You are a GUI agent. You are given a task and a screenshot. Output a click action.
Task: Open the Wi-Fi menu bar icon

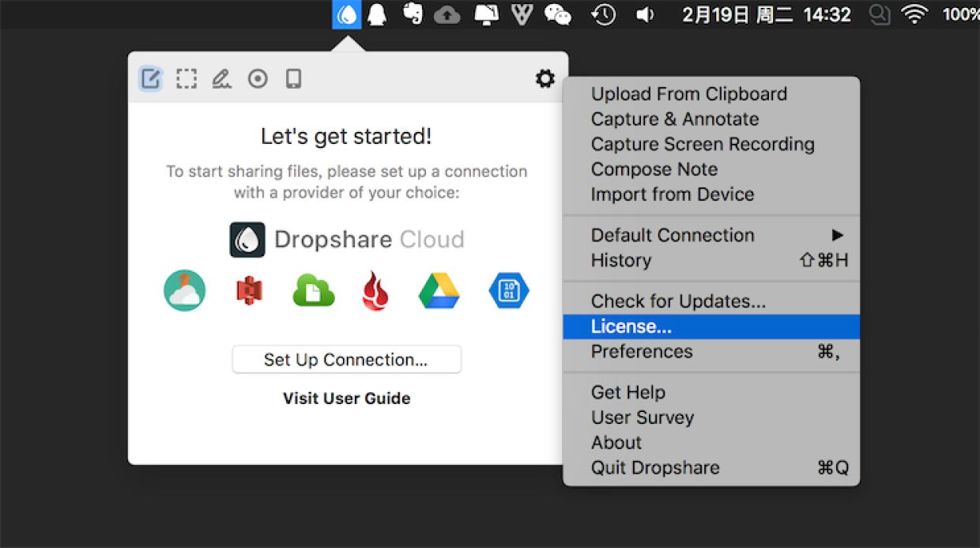click(x=915, y=14)
